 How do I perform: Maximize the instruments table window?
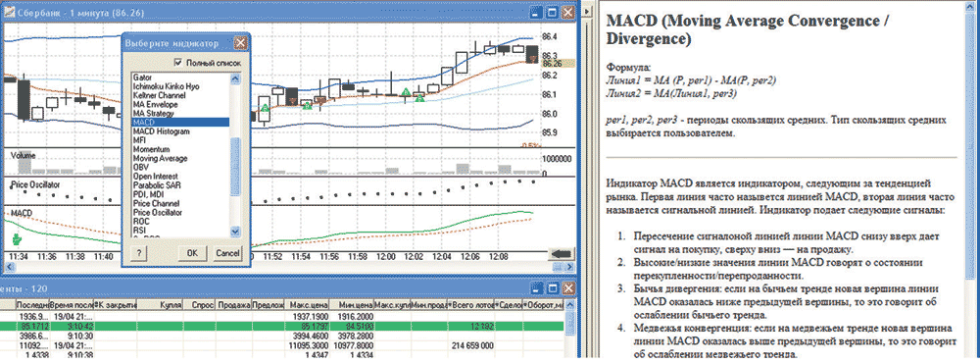[552, 287]
